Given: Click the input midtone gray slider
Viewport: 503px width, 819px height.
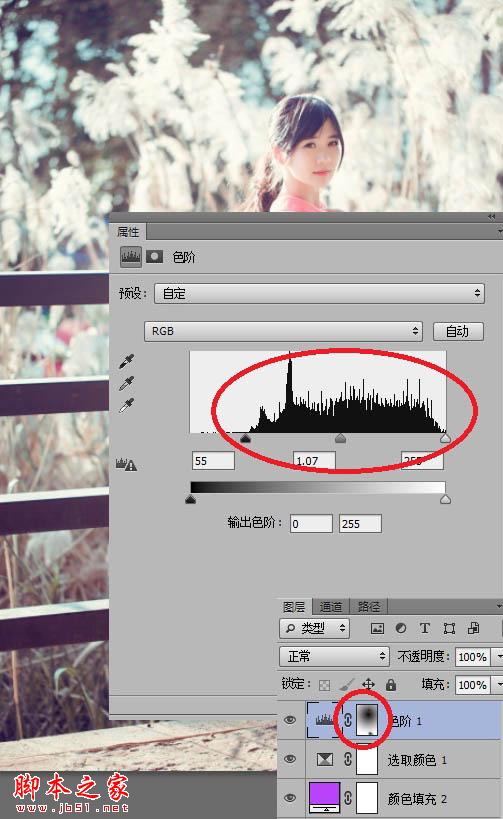Looking at the screenshot, I should [341, 438].
